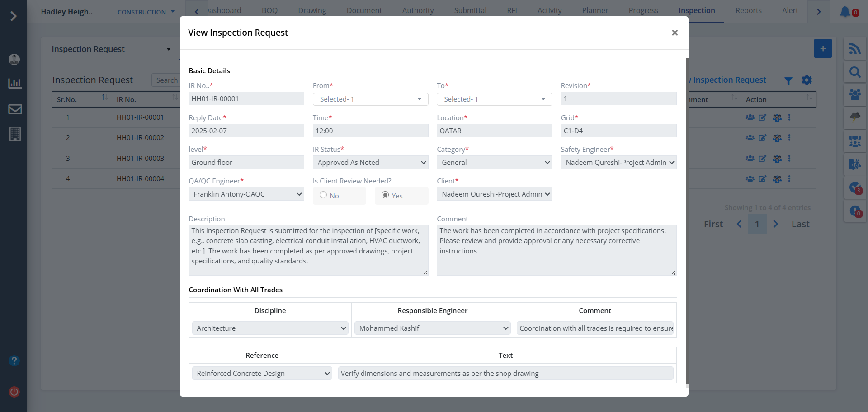Close the View Inspection Request dialog
This screenshot has height=412, width=868.
point(675,33)
